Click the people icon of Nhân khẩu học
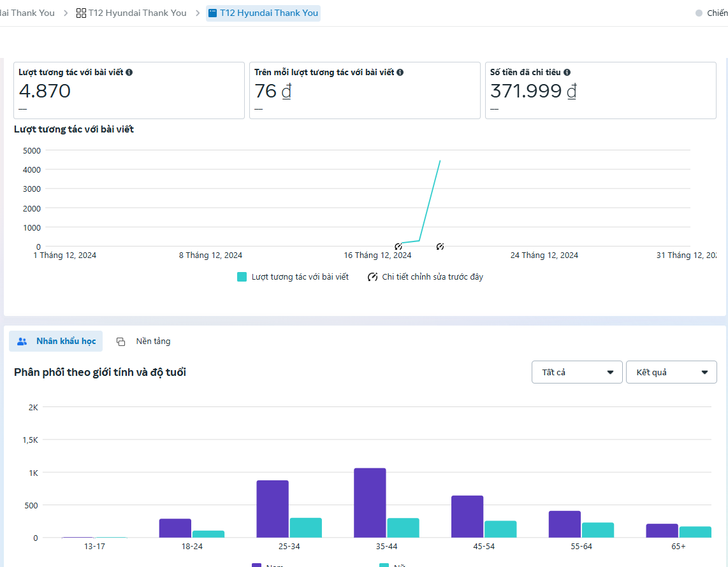The width and height of the screenshot is (728, 567). pyautogui.click(x=22, y=341)
